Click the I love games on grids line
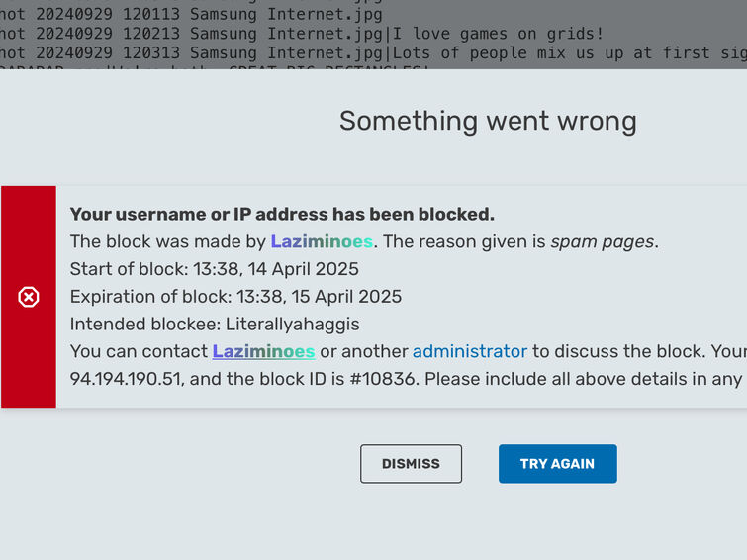This screenshot has width=747, height=560. [x=499, y=34]
